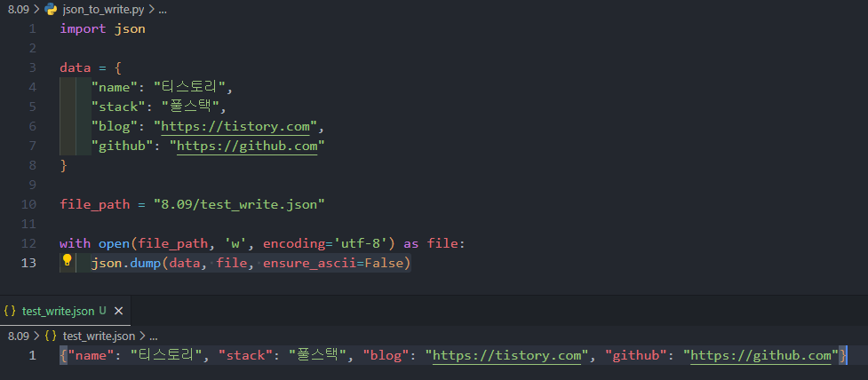Image resolution: width=868 pixels, height=380 pixels.
Task: Click line number 13 in the gutter
Action: 28,263
